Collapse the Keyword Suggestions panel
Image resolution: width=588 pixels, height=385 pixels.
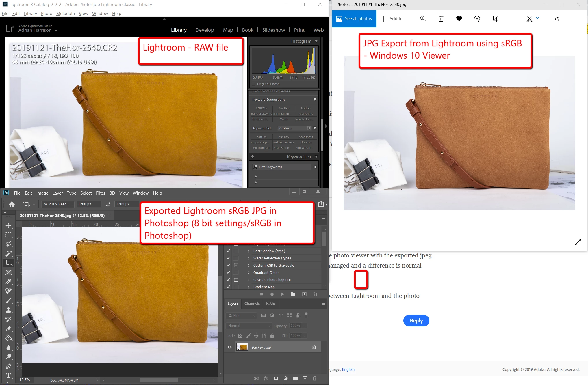pyautogui.click(x=315, y=100)
